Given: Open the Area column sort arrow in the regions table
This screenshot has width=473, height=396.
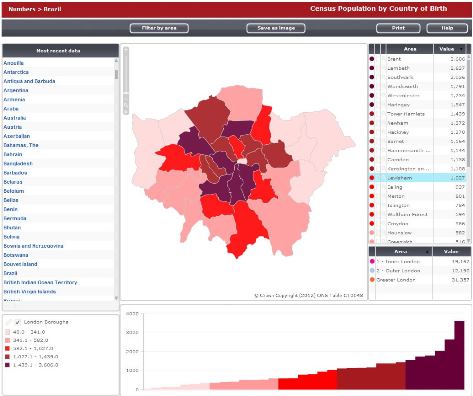Looking at the screenshot, I should coord(427,252).
